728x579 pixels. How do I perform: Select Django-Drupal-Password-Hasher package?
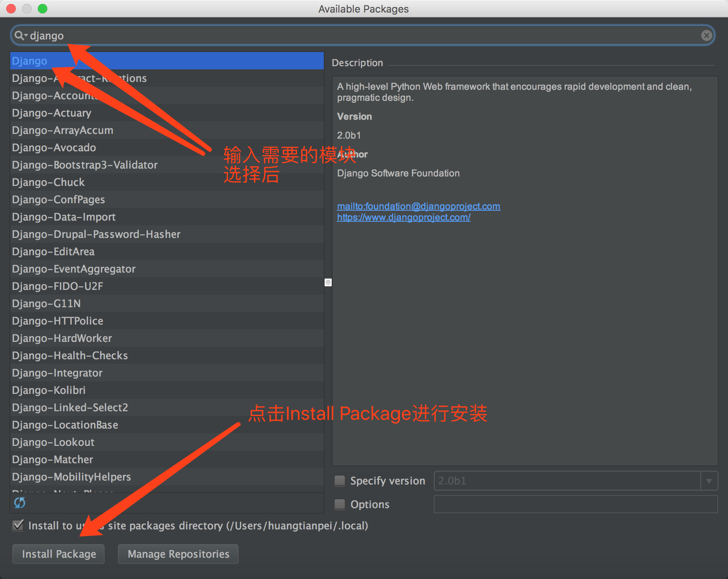pyautogui.click(x=167, y=234)
